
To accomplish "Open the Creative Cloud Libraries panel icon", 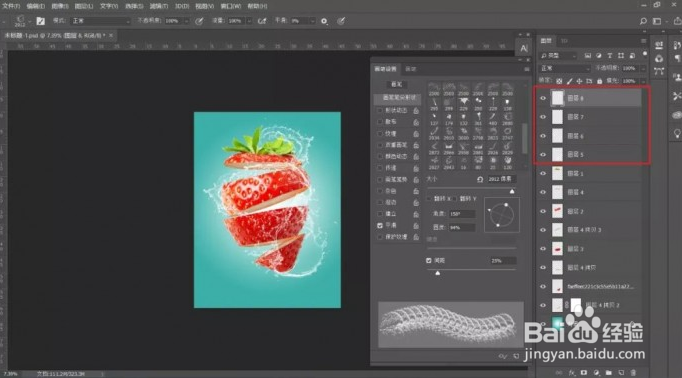I will point(677,115).
